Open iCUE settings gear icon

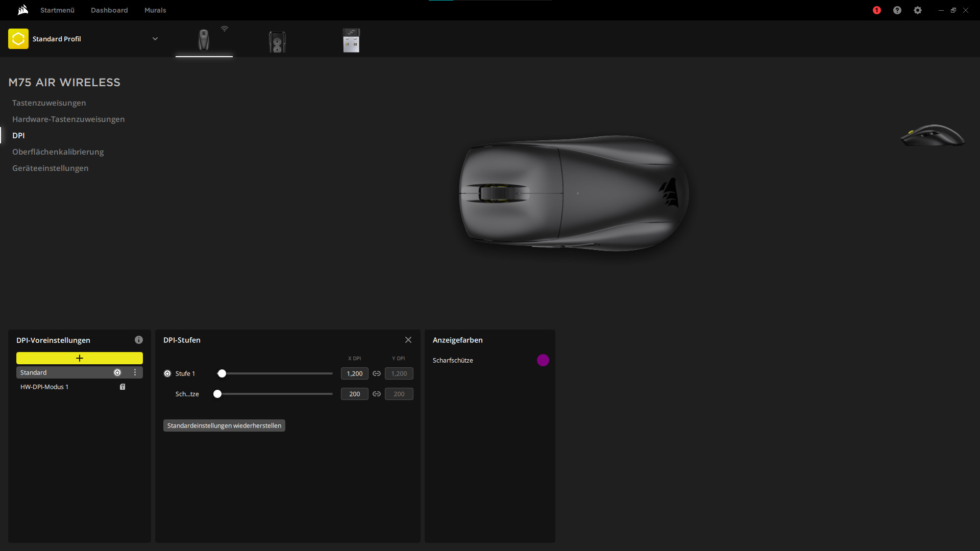[x=918, y=10]
